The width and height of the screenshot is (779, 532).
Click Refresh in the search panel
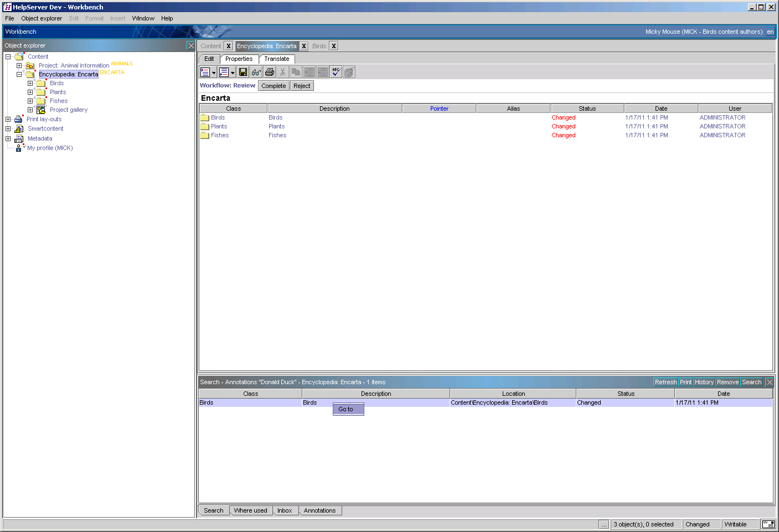point(665,382)
